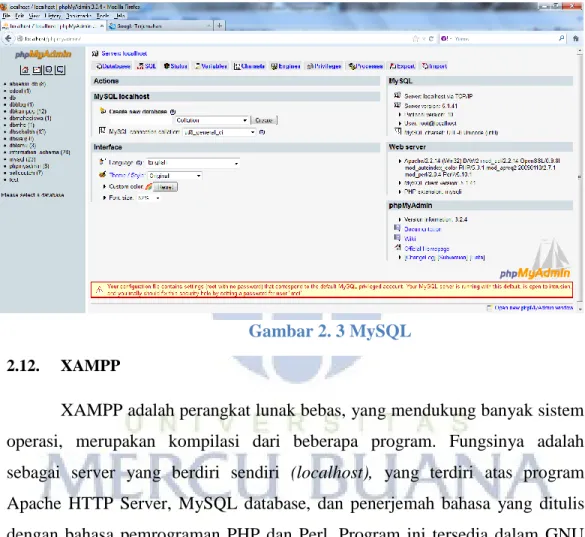Image resolution: width=585 pixels, height=537 pixels.
Task: Open the View menu
Action: click(34, 16)
